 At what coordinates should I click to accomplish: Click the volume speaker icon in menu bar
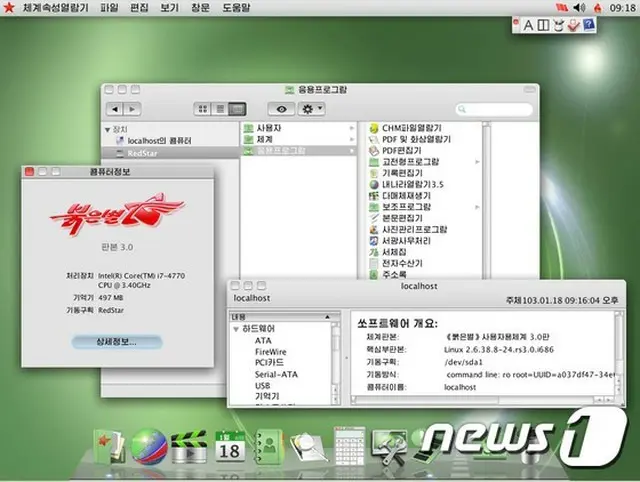[579, 7]
